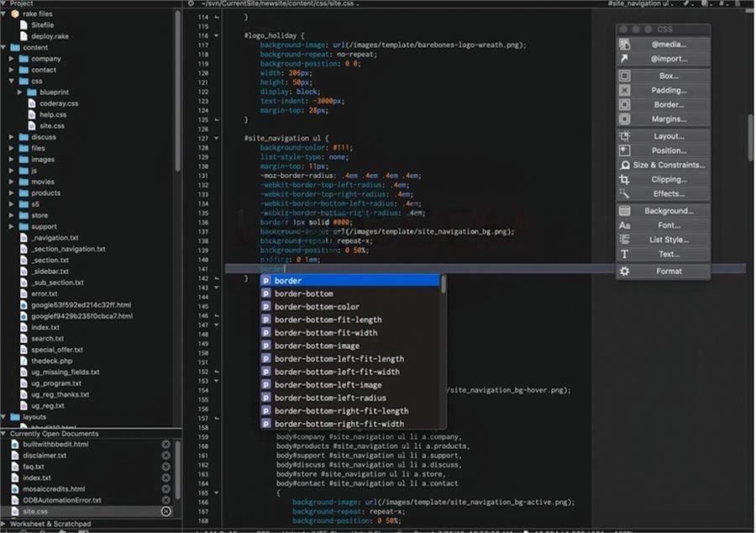Image resolution: width=756 pixels, height=533 pixels.
Task: Fold the #site_navigation ul rule at line 127
Action: coord(217,138)
